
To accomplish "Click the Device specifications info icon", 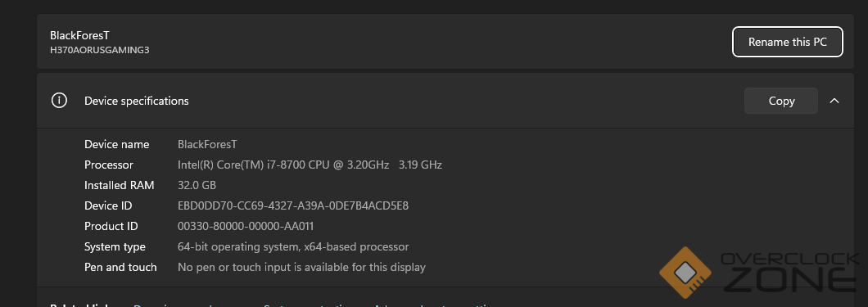I will 59,101.
